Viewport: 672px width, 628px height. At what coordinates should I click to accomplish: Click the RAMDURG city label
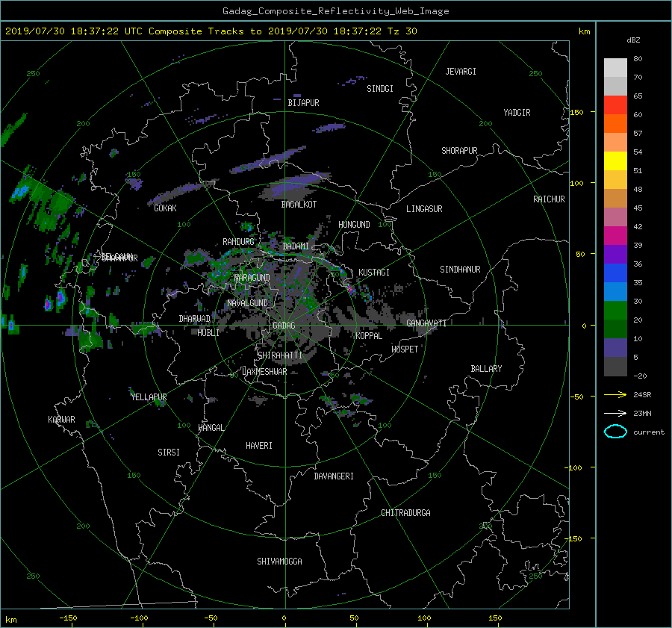pyautogui.click(x=238, y=242)
